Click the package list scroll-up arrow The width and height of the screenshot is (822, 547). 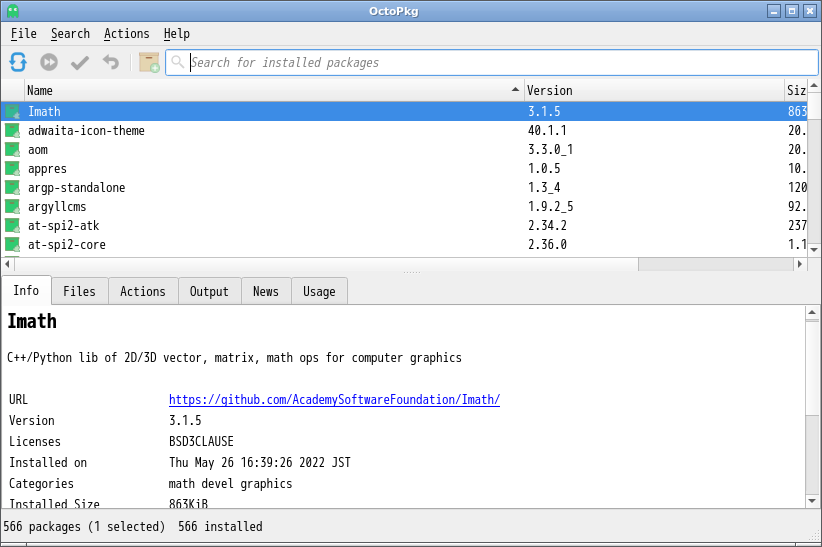[814, 85]
